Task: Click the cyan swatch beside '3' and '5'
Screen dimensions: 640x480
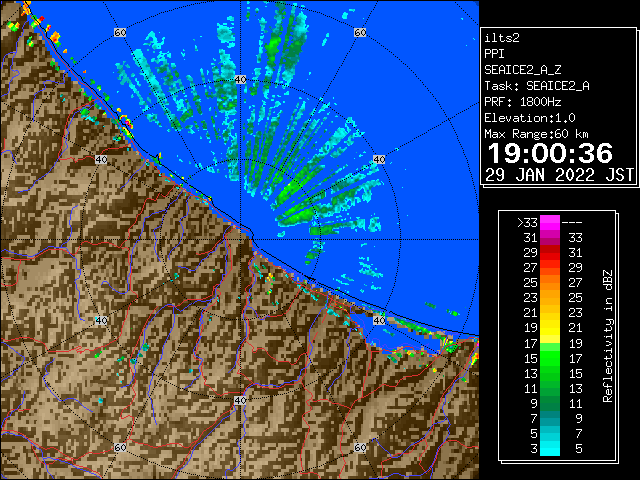Action: (x=550, y=448)
